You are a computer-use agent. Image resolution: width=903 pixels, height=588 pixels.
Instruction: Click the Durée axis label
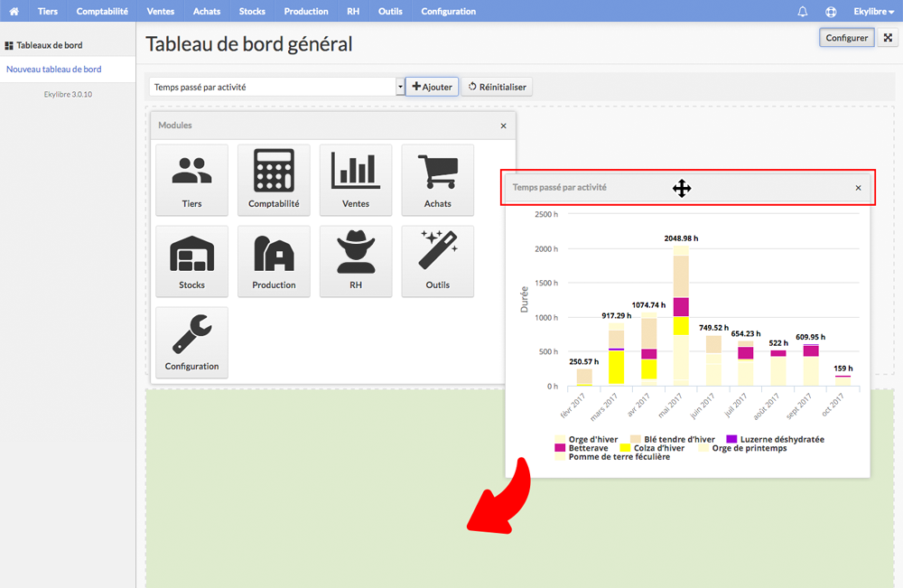pos(524,300)
